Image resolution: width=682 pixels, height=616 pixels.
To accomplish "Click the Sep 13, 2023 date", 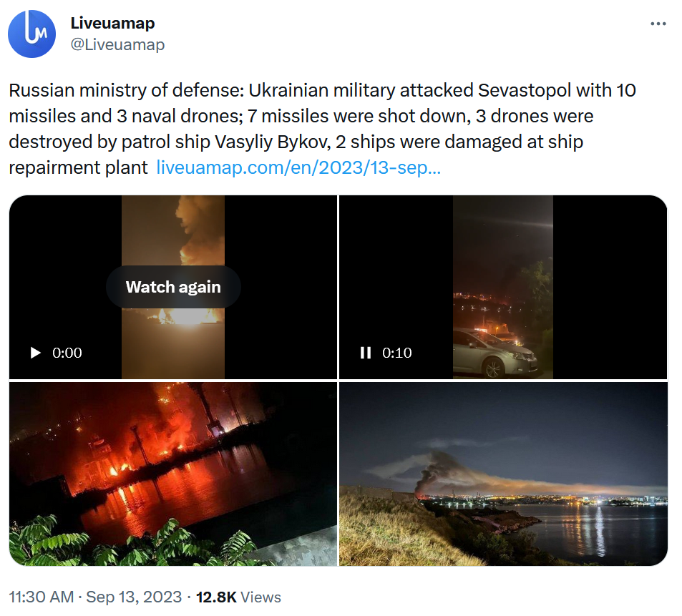I will point(134,597).
